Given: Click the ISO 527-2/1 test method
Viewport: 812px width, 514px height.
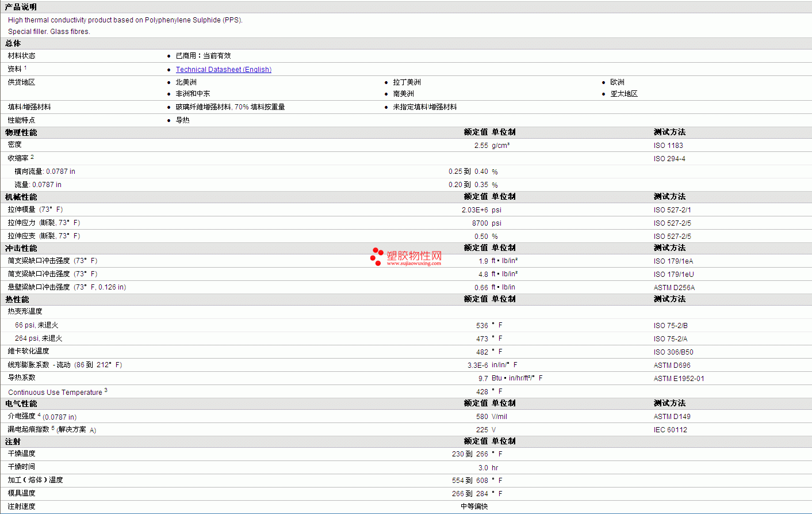Looking at the screenshot, I should [x=672, y=210].
